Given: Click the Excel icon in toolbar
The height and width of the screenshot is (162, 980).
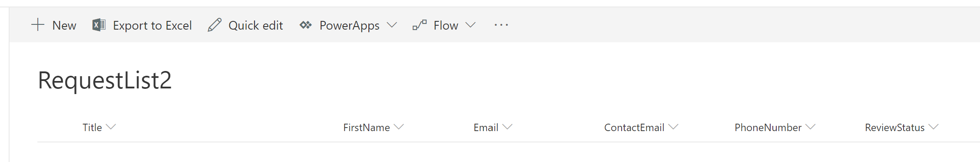Looking at the screenshot, I should pyautogui.click(x=99, y=25).
